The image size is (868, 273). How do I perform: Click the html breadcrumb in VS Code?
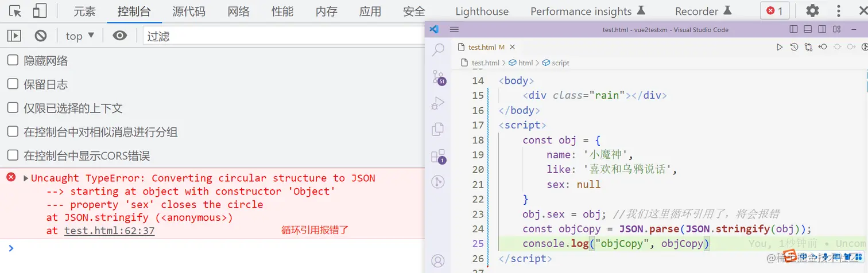click(x=521, y=63)
